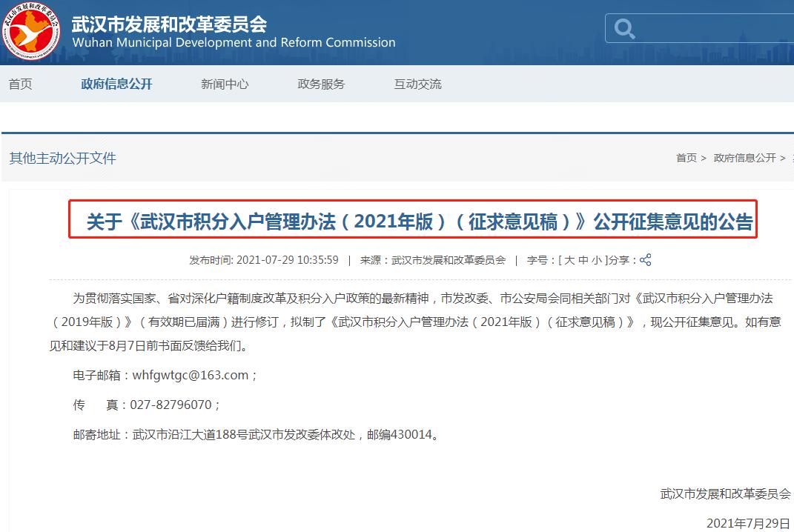Click the signature 武汉市发展和改革委员会 at bottom right
Screen dimensions: 794x532
click(725, 494)
